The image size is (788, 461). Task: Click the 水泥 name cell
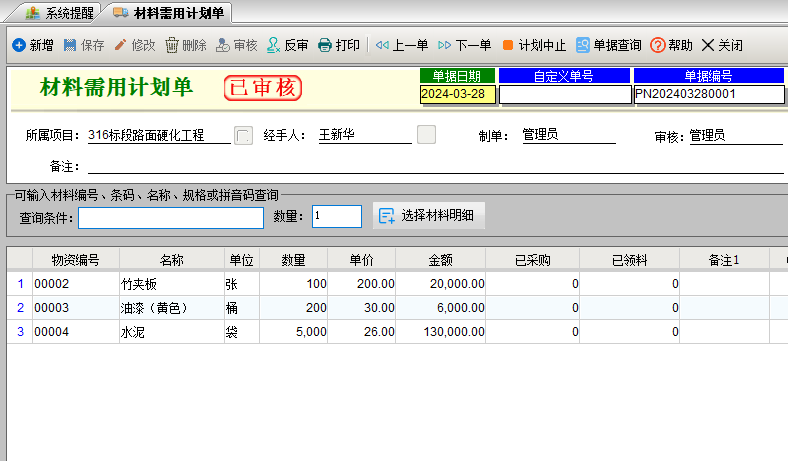pos(172,332)
